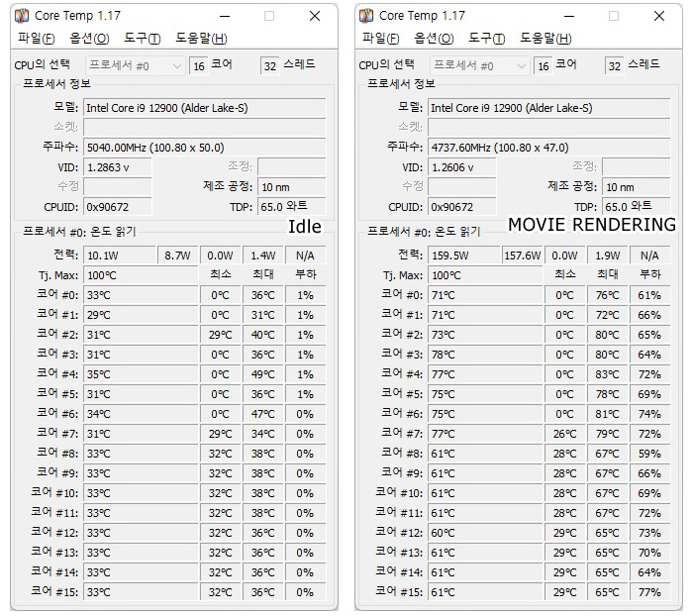
Task: Click power value 8.7W
Action: point(177,256)
